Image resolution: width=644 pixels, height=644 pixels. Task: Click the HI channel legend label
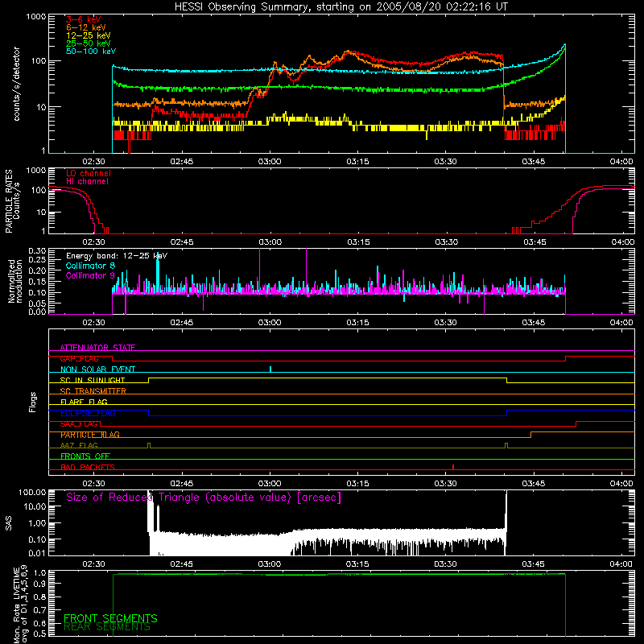point(87,182)
